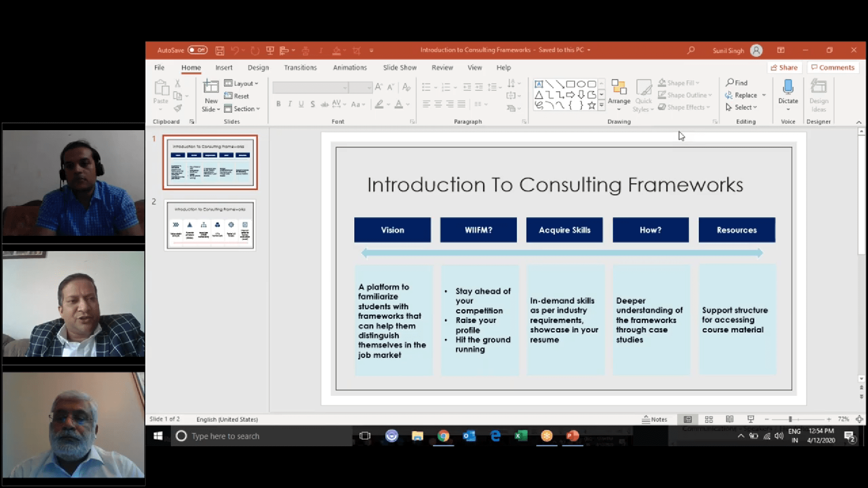Viewport: 868px width, 488px height.
Task: Start slideshow from status bar icon
Action: (x=750, y=419)
